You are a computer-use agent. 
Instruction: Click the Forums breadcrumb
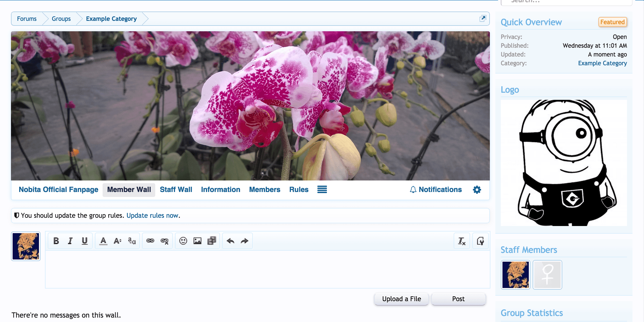point(27,19)
